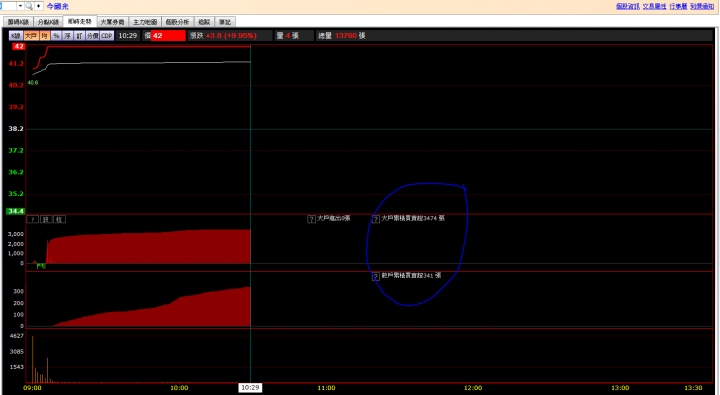Image resolution: width=720 pixels, height=395 pixels.
Task: Click the 柱 bar-style button in large-holder panel
Action: click(x=59, y=220)
